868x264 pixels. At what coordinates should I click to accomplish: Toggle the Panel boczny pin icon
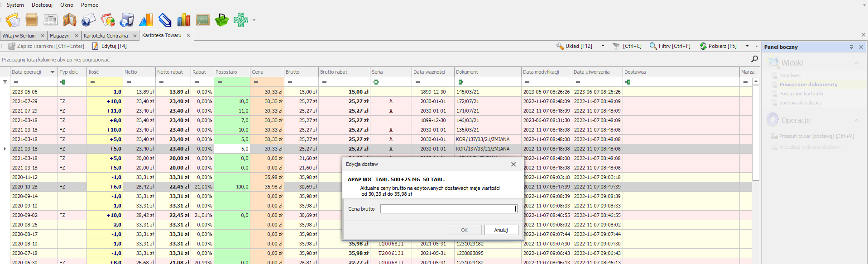click(851, 47)
